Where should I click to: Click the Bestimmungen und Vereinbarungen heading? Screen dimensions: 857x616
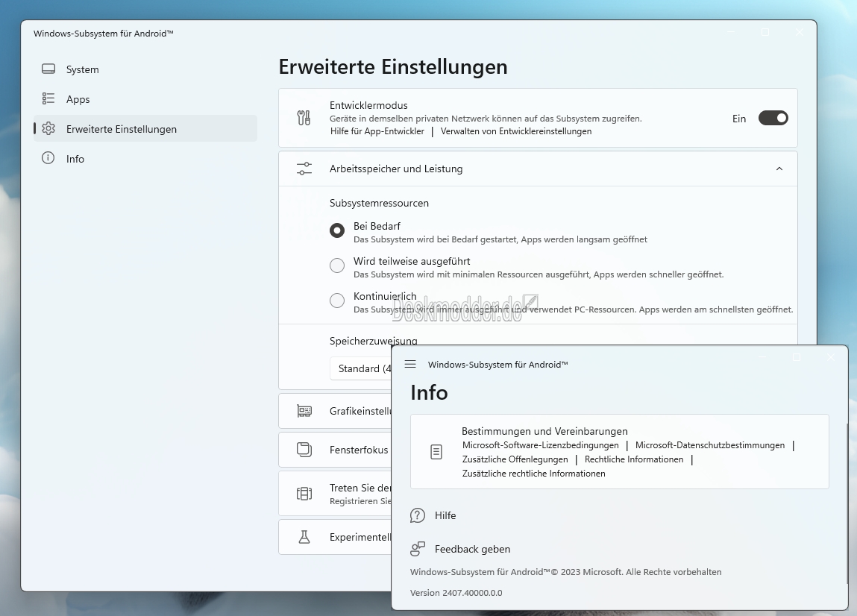point(544,431)
